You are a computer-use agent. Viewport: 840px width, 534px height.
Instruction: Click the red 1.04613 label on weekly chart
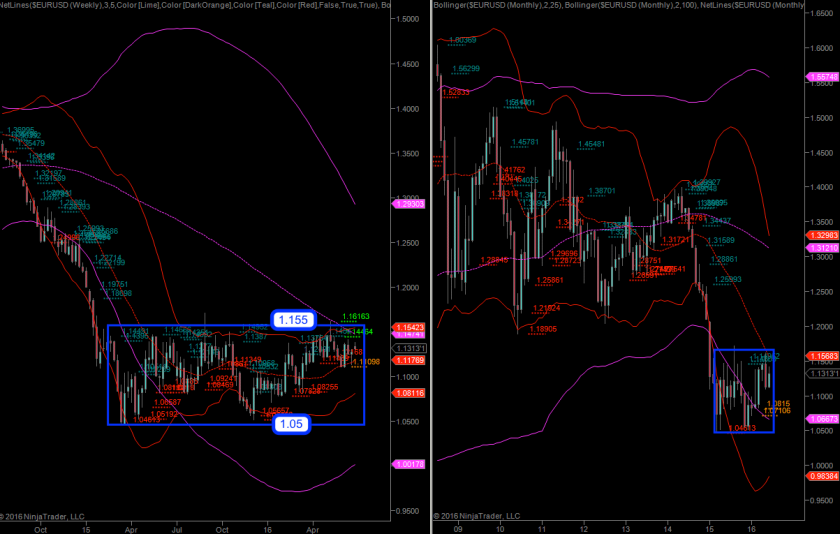pyautogui.click(x=146, y=420)
